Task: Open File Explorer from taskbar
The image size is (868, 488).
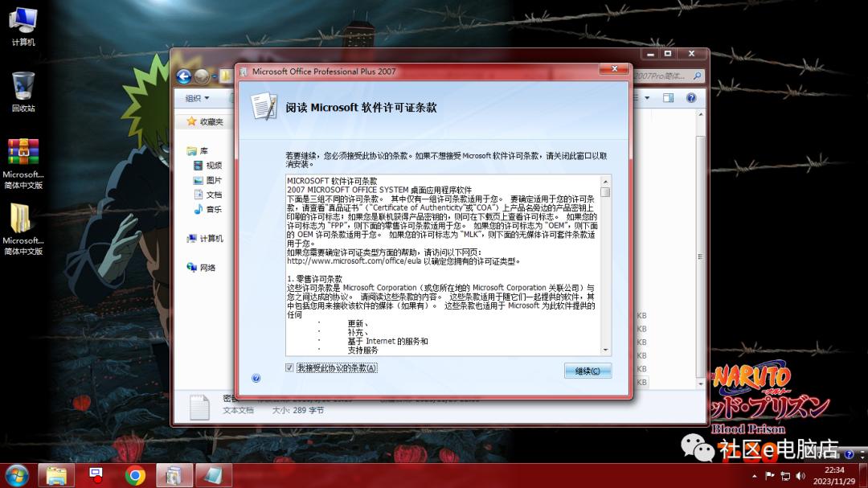Action: click(56, 476)
